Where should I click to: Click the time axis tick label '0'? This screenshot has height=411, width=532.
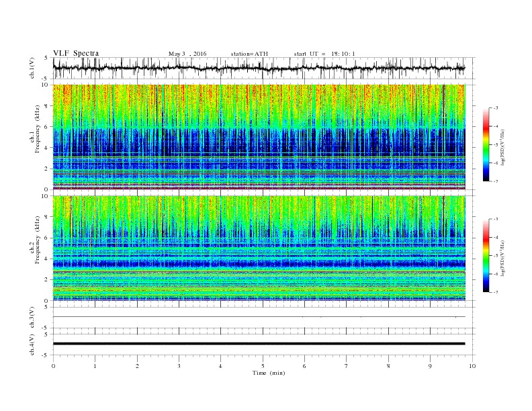pos(53,366)
